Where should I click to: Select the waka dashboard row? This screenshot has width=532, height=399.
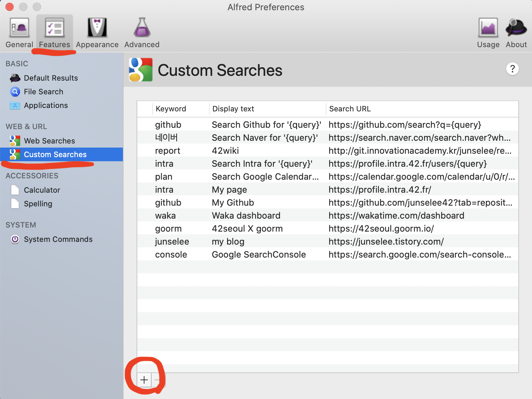(x=328, y=216)
